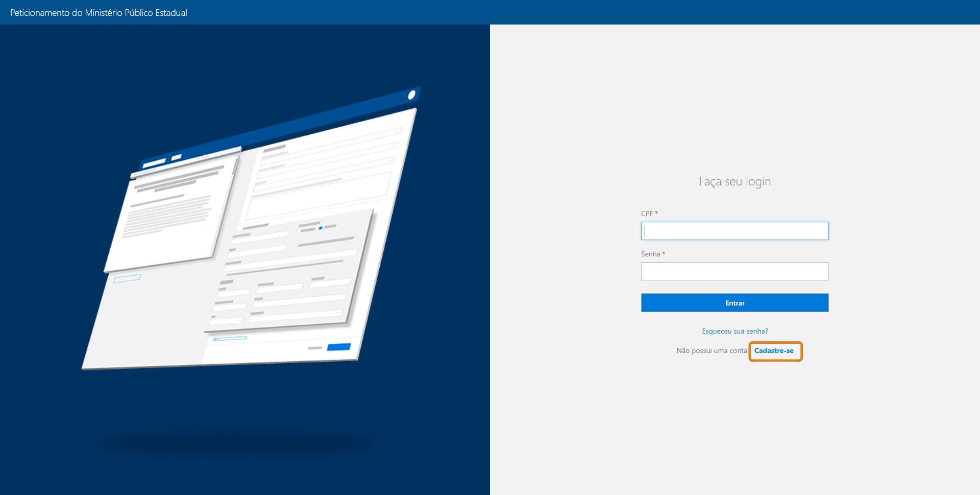Click the solid blue button in the illustration

[x=338, y=347]
